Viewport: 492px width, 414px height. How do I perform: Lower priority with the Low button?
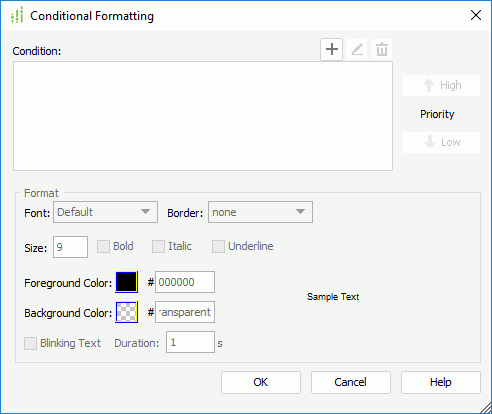click(x=441, y=143)
